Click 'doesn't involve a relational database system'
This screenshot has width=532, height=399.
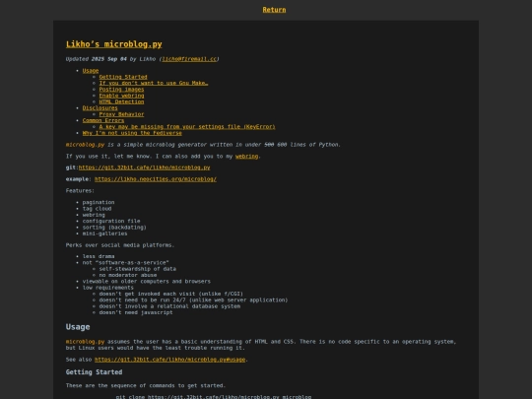tap(169, 306)
